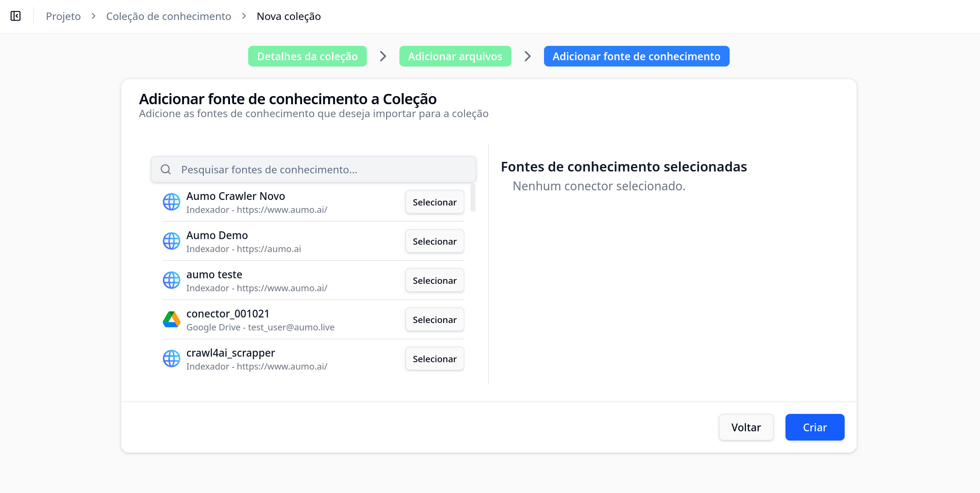The width and height of the screenshot is (980, 493).
Task: Click the Aumo Demo globe icon
Action: point(171,241)
